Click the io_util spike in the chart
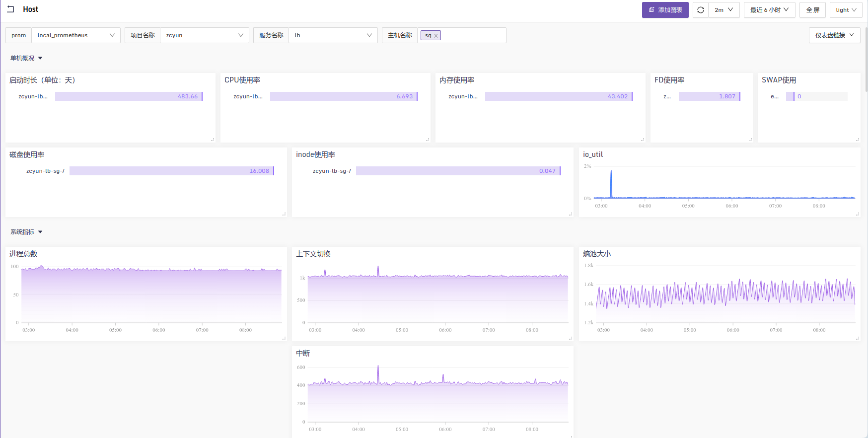The width and height of the screenshot is (868, 438). (x=611, y=184)
